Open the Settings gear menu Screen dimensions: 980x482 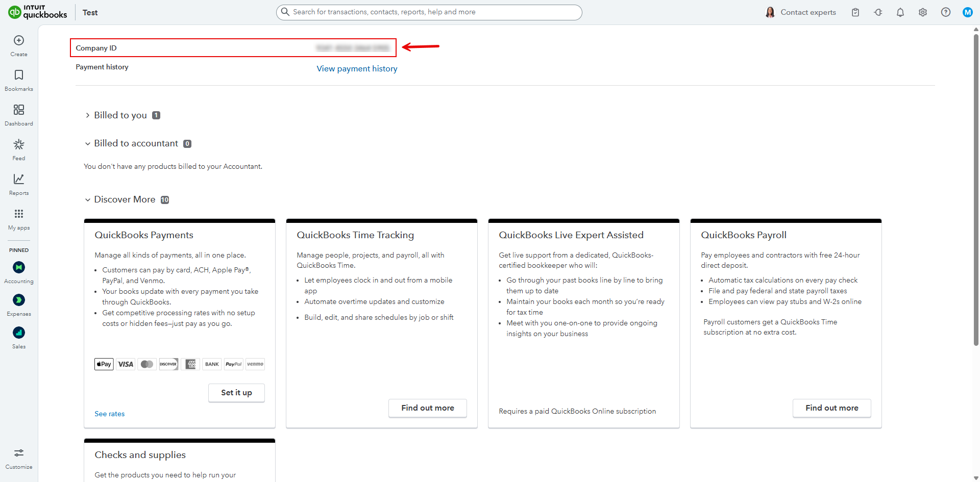[923, 12]
